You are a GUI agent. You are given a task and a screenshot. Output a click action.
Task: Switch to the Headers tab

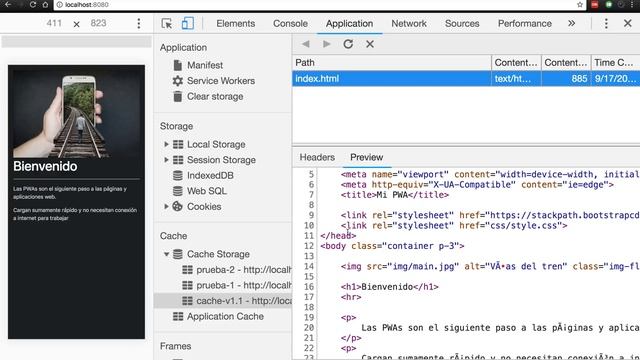click(317, 157)
